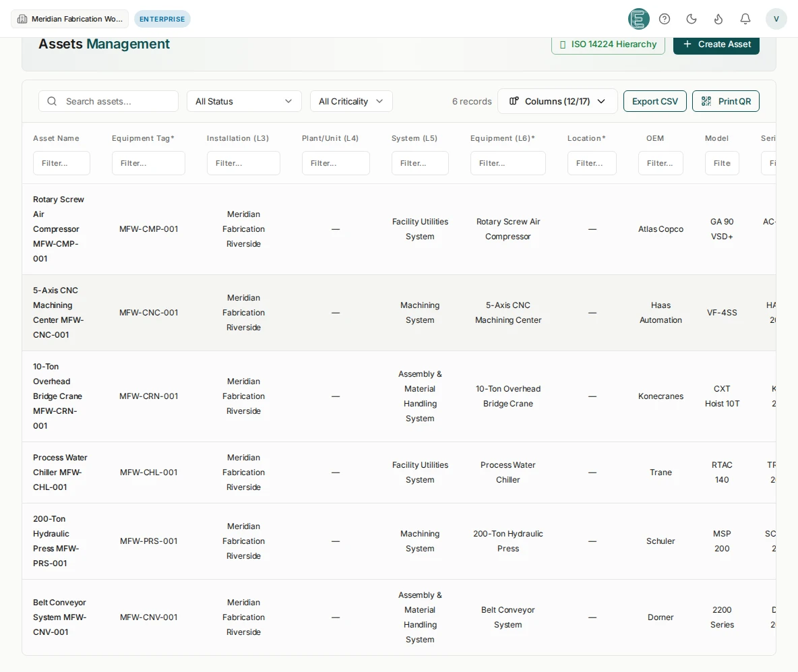
Task: Sort by Asset Name column header
Action: pos(56,138)
